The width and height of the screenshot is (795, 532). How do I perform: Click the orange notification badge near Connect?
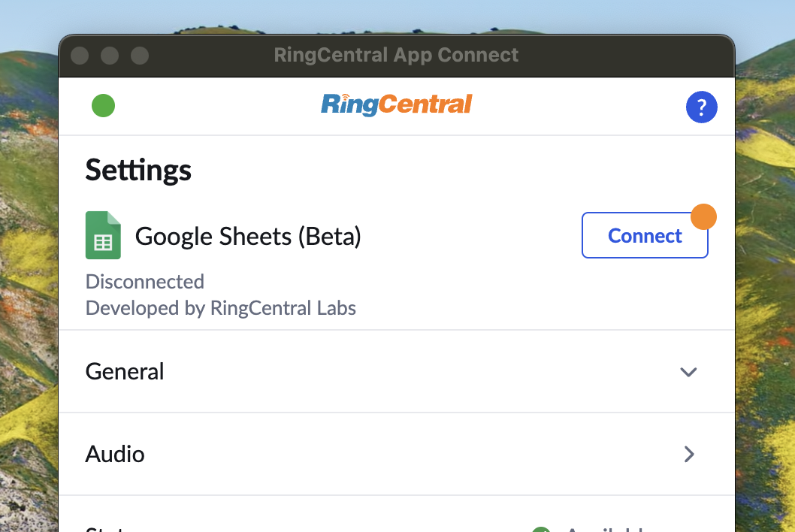[703, 216]
